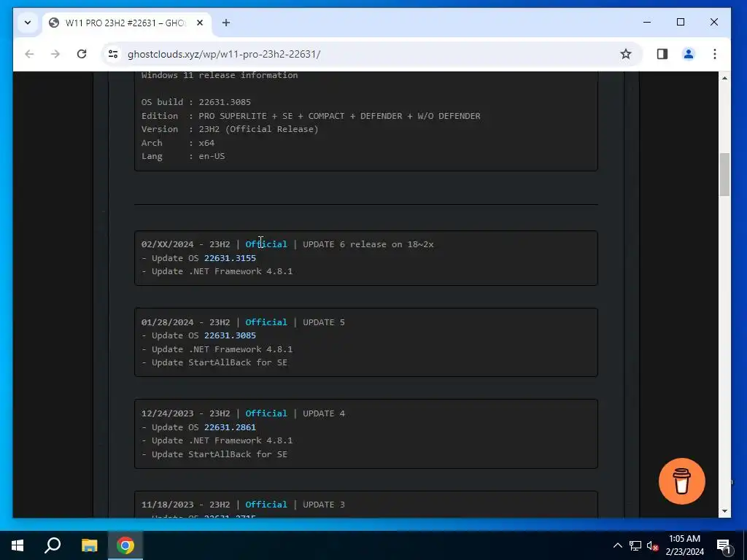Click the Official link in UPDATE 3 entry
The image size is (747, 560).
(266, 505)
